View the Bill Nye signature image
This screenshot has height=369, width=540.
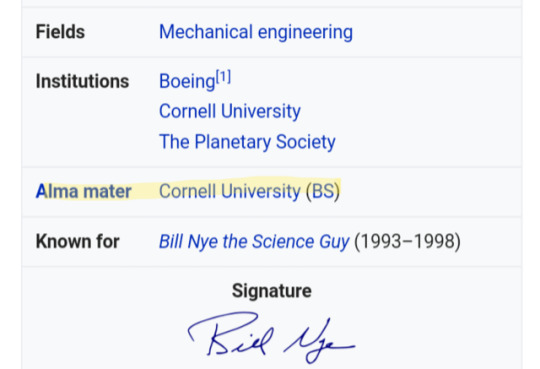[x=271, y=337]
